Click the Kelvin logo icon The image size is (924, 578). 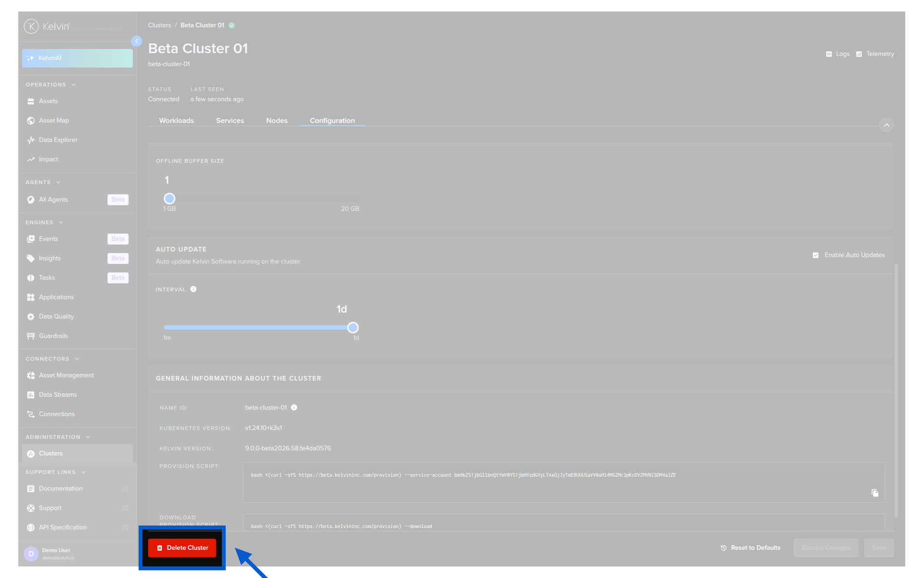coord(31,26)
